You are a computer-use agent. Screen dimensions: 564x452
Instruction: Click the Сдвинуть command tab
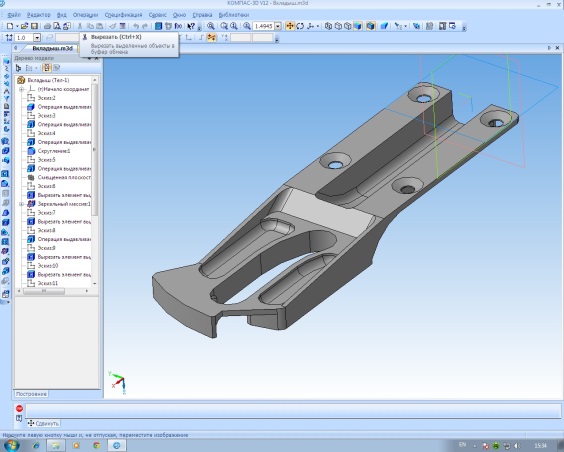pos(44,423)
